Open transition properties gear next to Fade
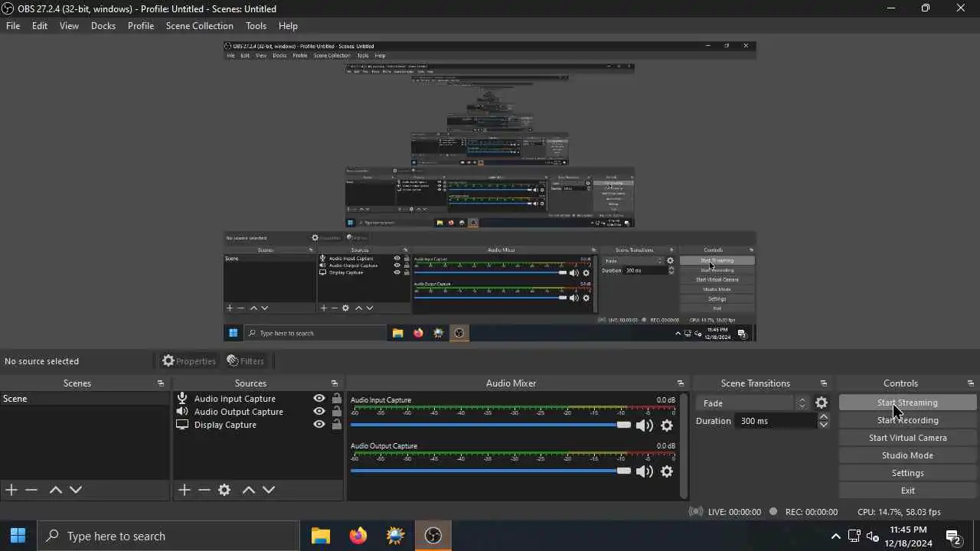Viewport: 980px width, 551px height. (822, 403)
